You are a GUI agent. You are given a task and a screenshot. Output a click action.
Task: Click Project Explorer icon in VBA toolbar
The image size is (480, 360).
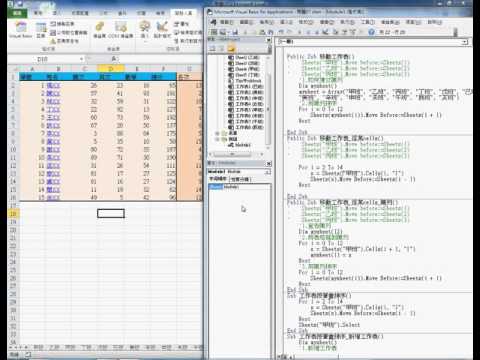click(x=335, y=32)
